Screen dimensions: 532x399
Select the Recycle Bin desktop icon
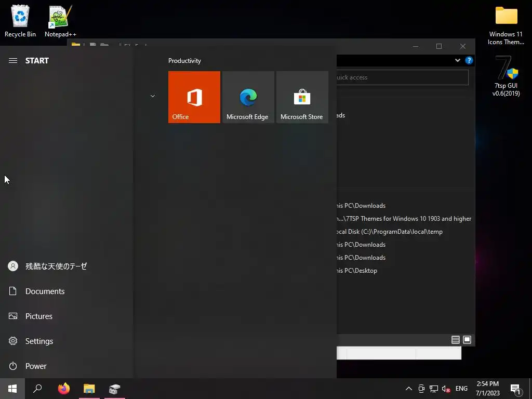tap(20, 21)
